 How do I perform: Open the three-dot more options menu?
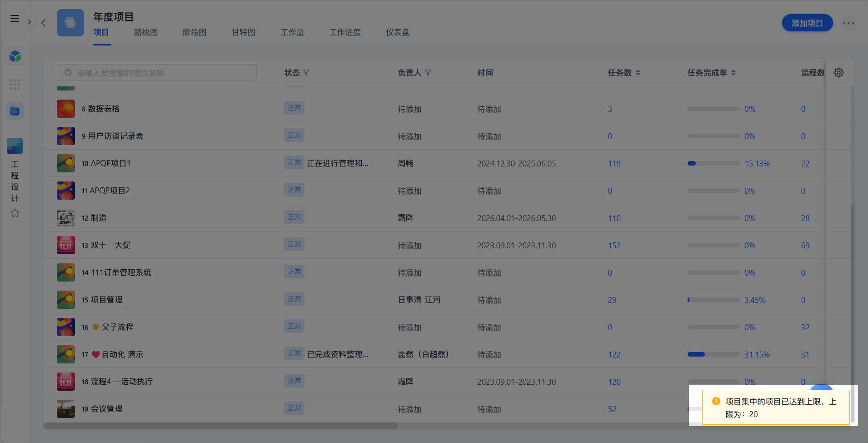[x=848, y=23]
